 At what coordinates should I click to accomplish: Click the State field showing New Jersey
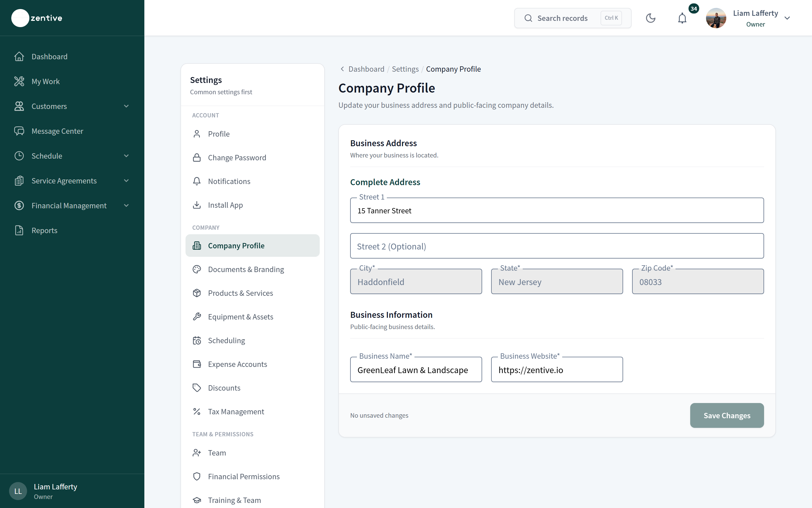point(557,282)
